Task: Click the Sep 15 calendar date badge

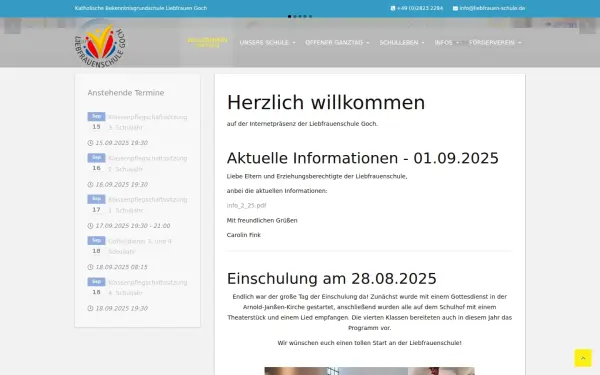Action: tap(96, 122)
